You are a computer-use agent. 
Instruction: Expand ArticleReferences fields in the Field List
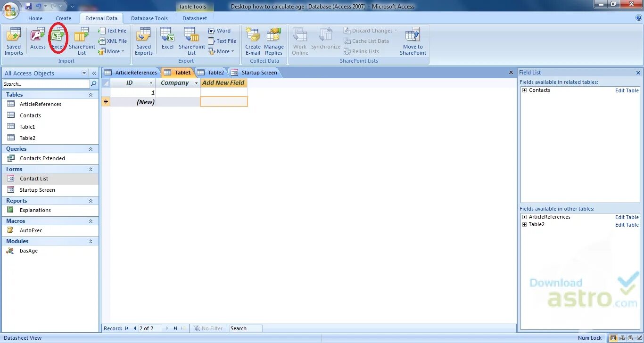pos(524,217)
